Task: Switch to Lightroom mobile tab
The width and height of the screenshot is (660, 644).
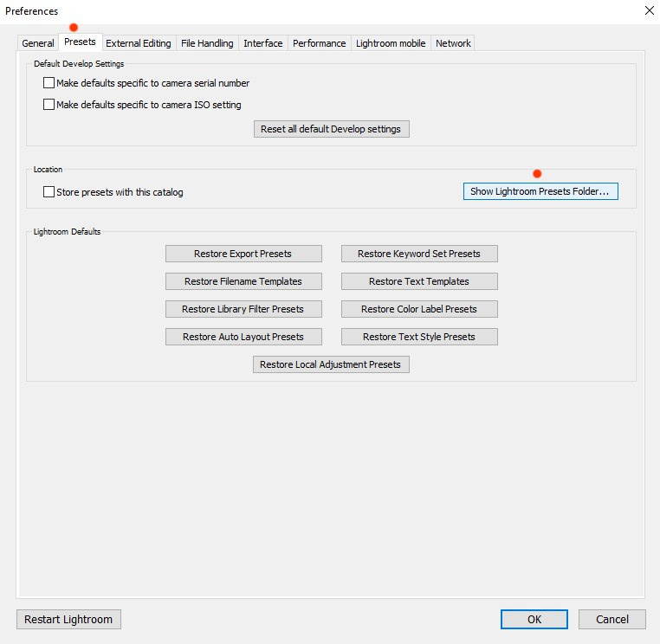Action: point(391,43)
